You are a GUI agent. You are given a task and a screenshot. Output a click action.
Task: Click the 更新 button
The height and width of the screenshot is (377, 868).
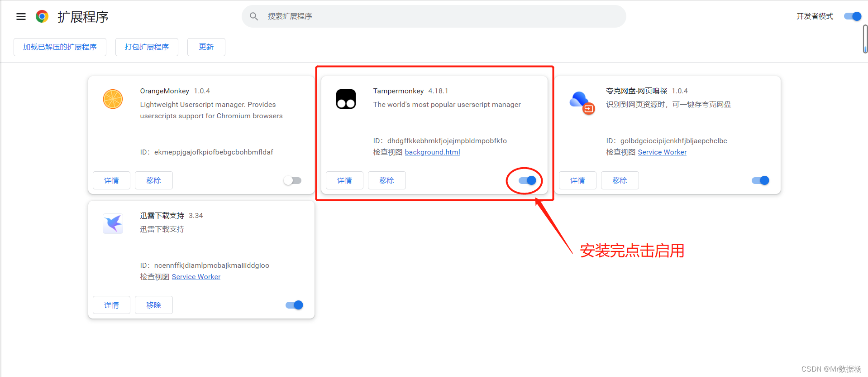point(206,47)
